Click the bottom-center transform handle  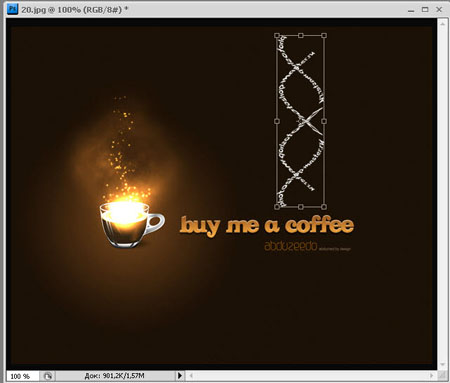(x=300, y=207)
